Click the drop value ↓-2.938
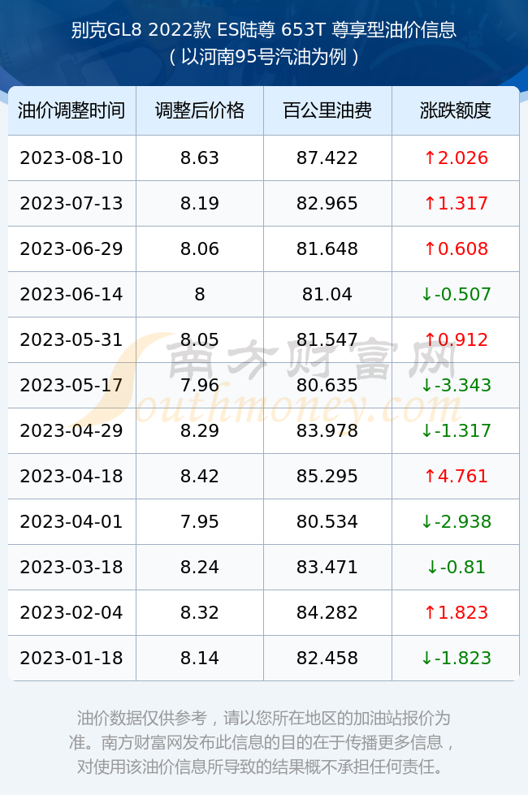This screenshot has height=812, width=528. pos(456,521)
